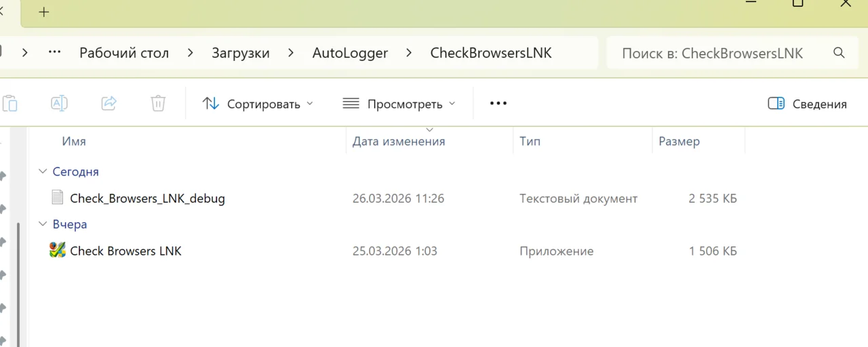Image resolution: width=868 pixels, height=347 pixels.
Task: Click the rename icon in toolbar
Action: click(59, 104)
